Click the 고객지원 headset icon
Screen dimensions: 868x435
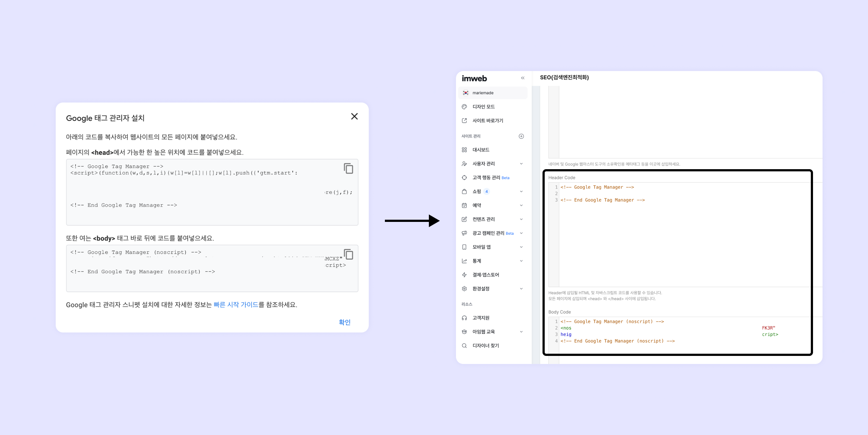pos(464,318)
